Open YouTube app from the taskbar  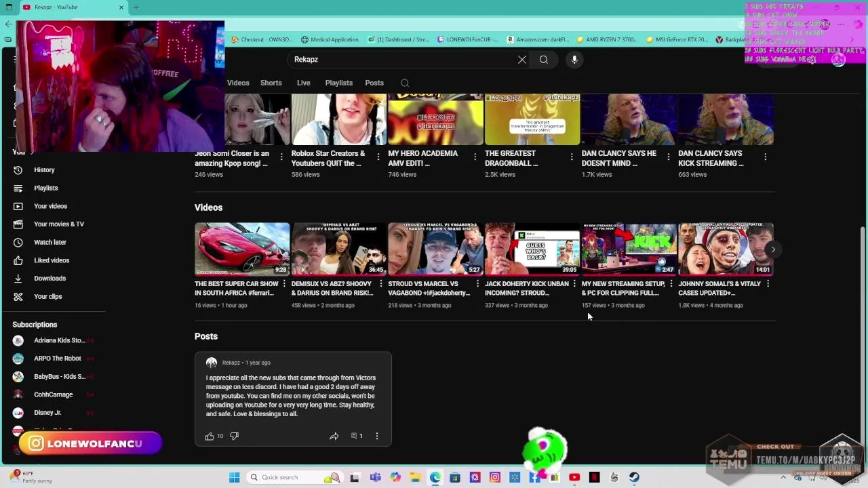(x=574, y=477)
